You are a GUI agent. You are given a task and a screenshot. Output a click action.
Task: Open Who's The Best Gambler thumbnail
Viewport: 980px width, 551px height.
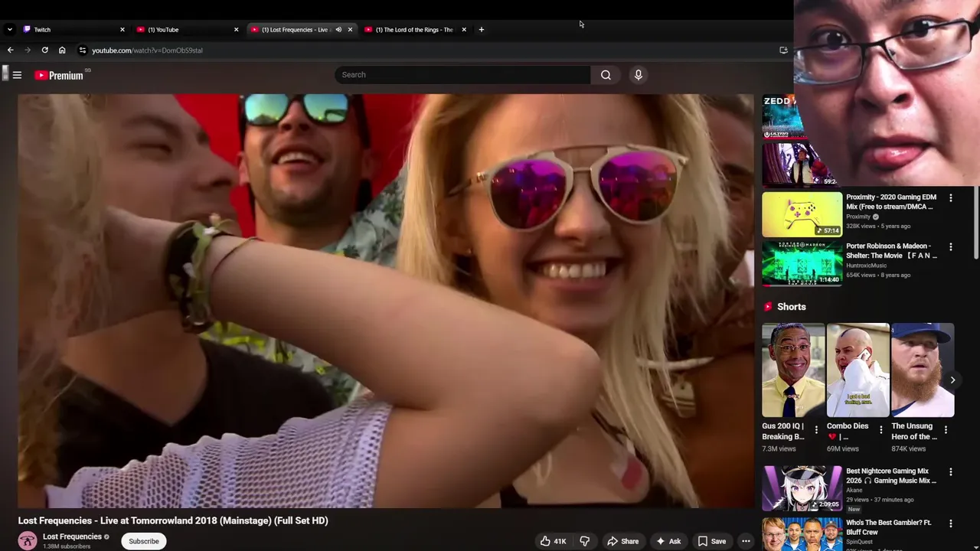coord(802,534)
